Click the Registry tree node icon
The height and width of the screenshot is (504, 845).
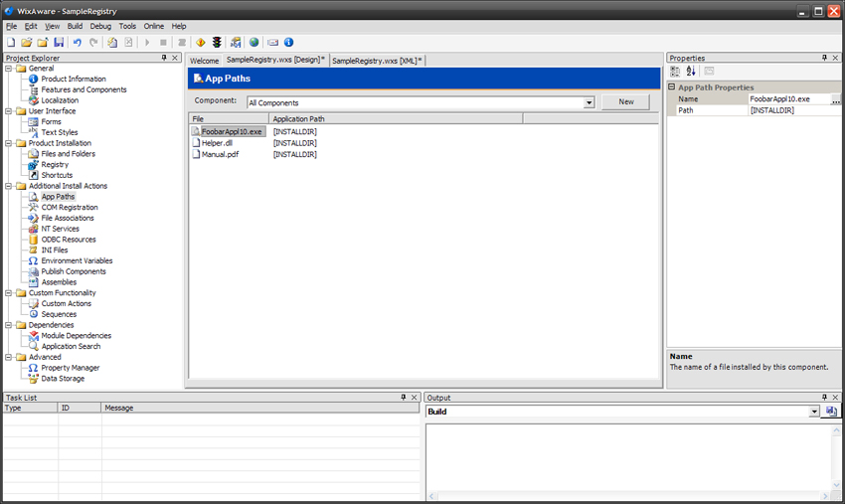(x=34, y=164)
